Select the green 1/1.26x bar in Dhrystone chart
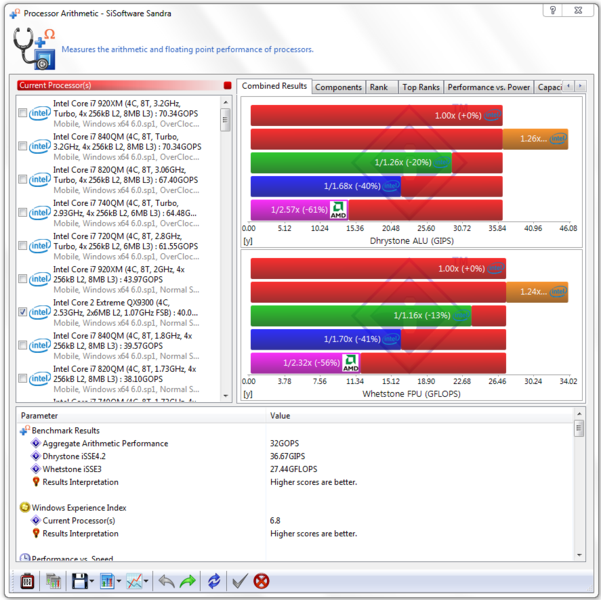 (x=351, y=163)
